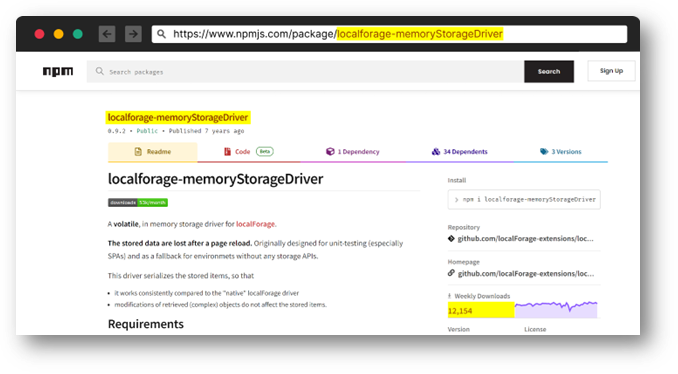The width and height of the screenshot is (678, 374).
Task: Click the Repository git diamond icon
Action: pos(451,238)
